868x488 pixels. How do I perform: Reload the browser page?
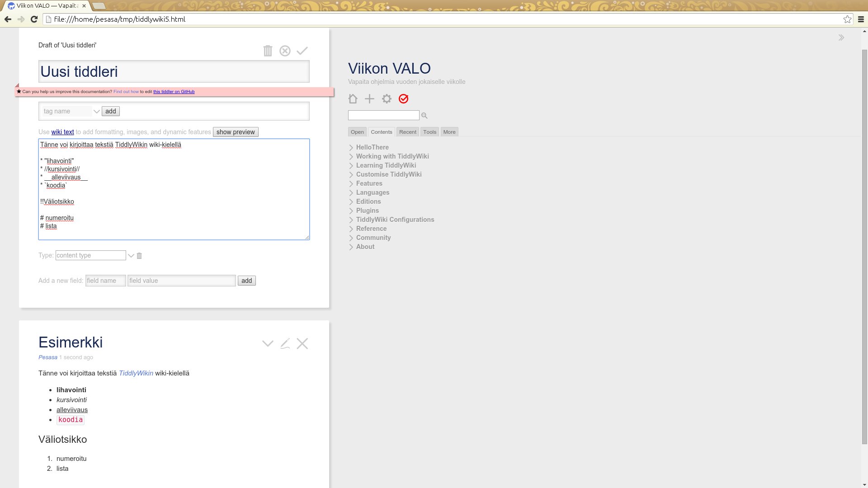[34, 19]
